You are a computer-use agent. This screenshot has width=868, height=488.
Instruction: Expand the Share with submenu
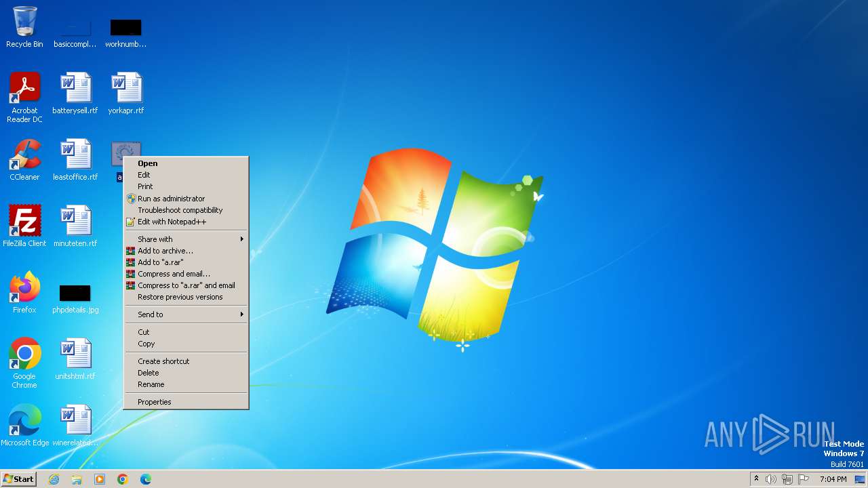186,239
